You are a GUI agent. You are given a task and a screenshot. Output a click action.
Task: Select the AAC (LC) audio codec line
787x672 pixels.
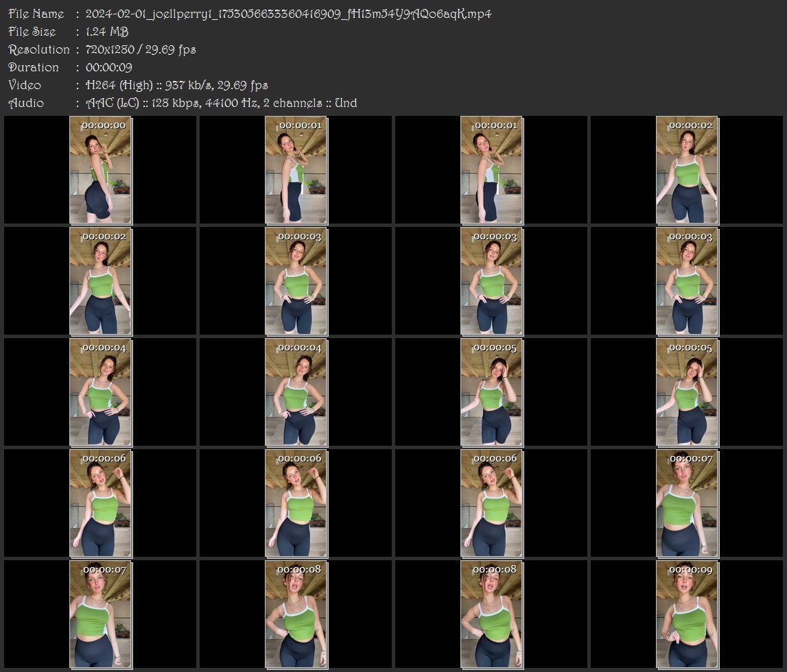[222, 104]
